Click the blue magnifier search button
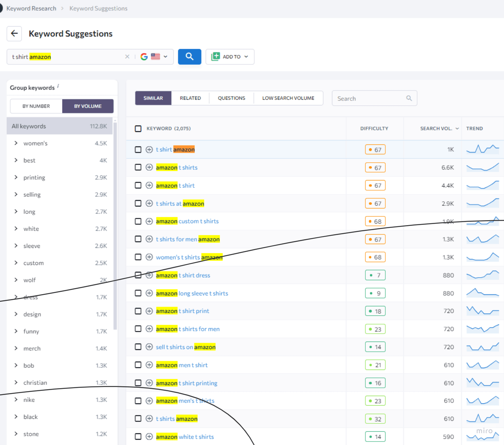 pyautogui.click(x=189, y=56)
